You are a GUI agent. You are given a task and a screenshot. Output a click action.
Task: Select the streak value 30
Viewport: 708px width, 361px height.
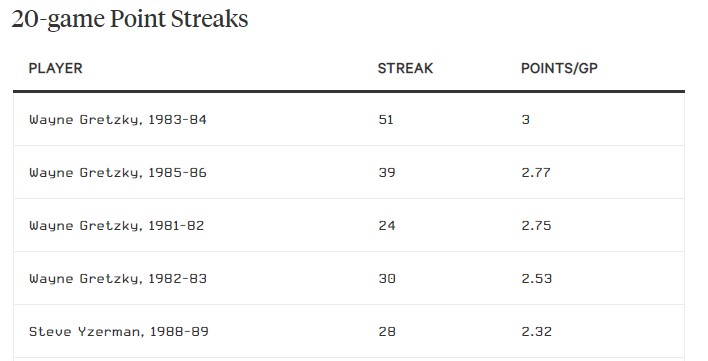387,278
